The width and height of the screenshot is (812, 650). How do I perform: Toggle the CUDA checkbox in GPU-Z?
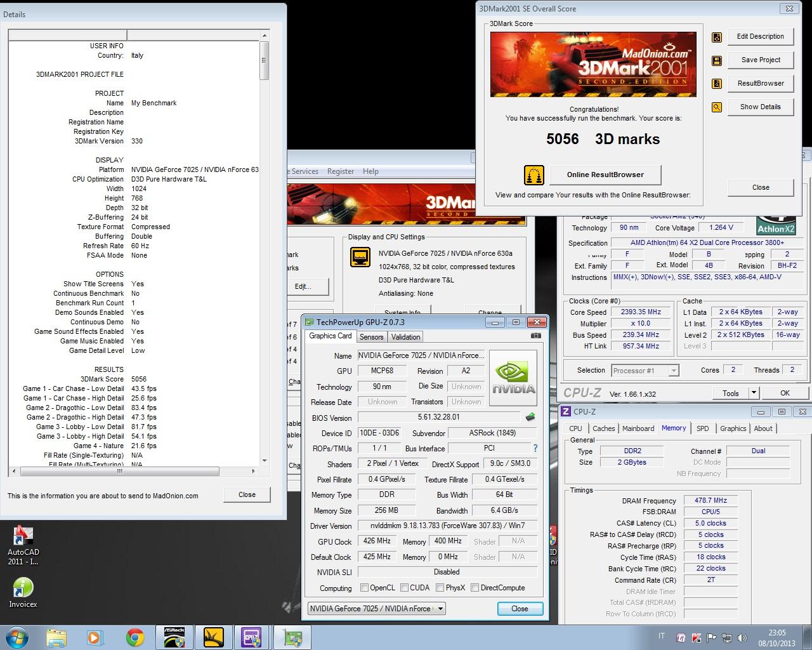coord(404,588)
